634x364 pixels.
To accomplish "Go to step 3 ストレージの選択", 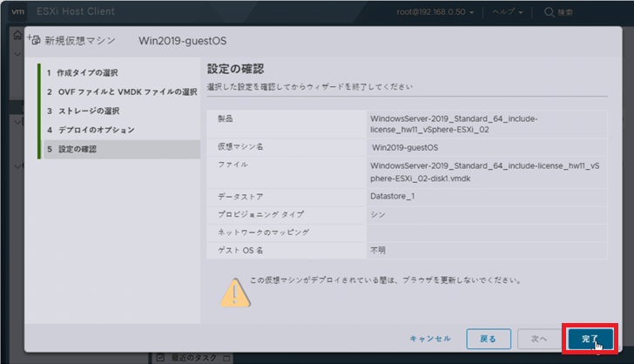I will 83,111.
